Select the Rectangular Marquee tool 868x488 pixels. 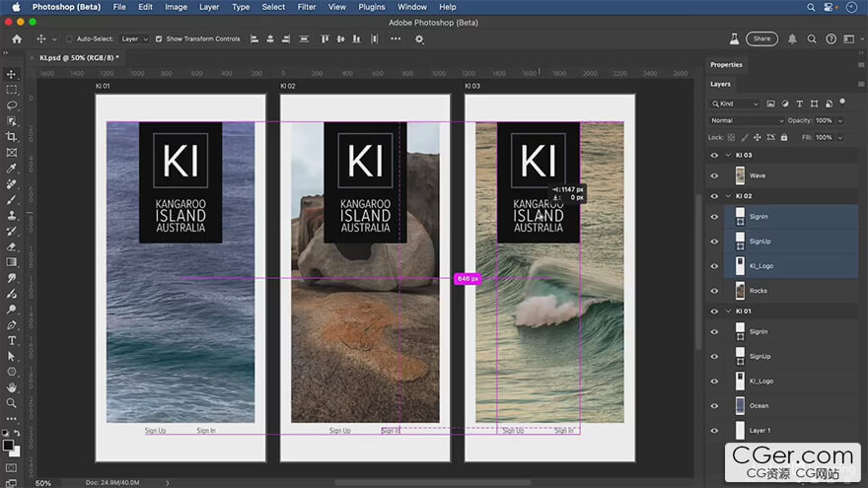(x=11, y=90)
